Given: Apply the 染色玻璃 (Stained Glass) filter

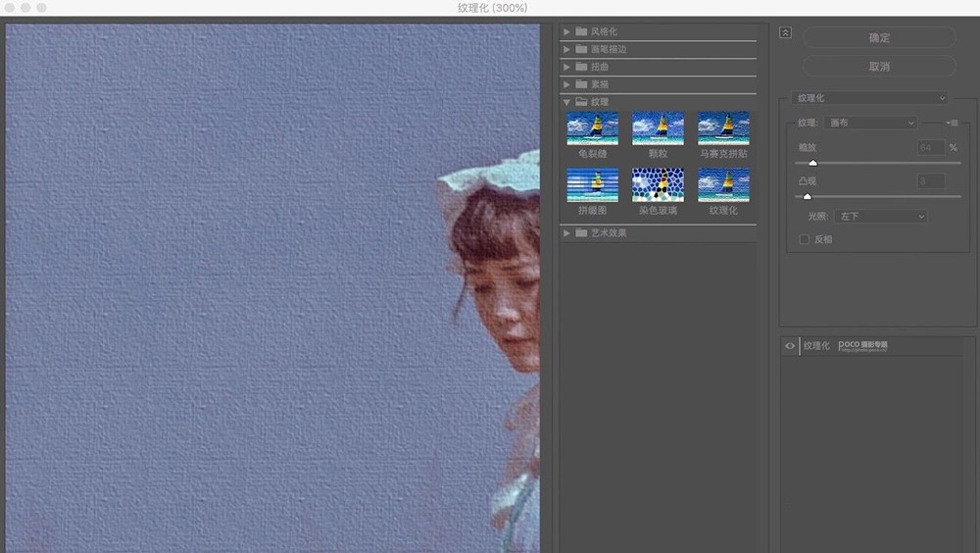Looking at the screenshot, I should (658, 184).
